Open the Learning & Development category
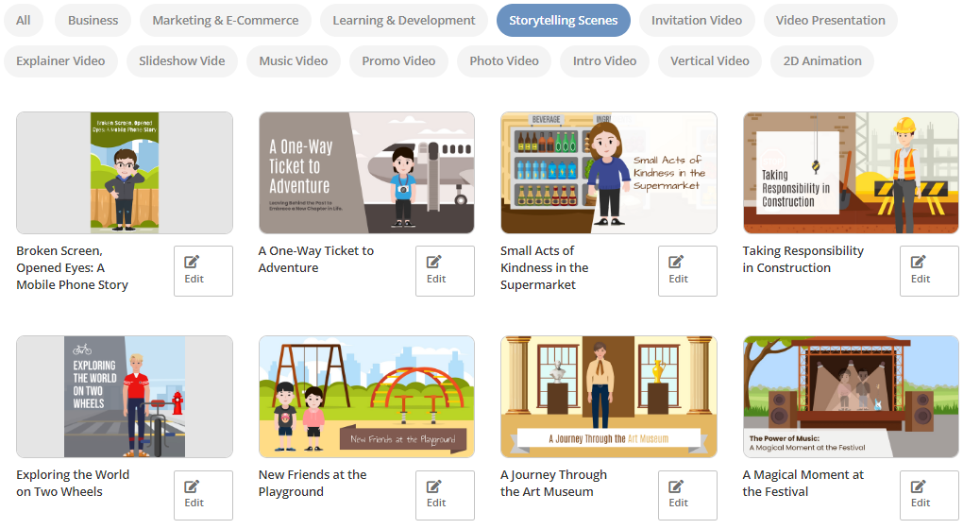This screenshot has width=980, height=529. tap(404, 20)
